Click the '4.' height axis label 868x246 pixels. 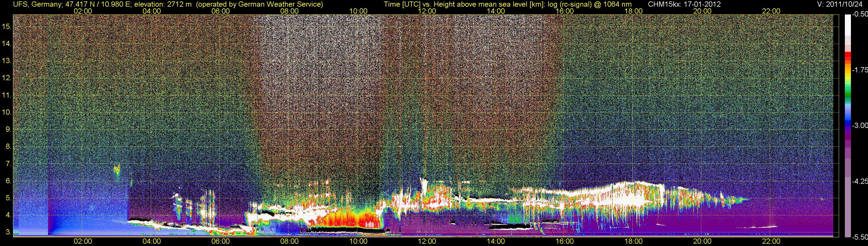coord(9,215)
